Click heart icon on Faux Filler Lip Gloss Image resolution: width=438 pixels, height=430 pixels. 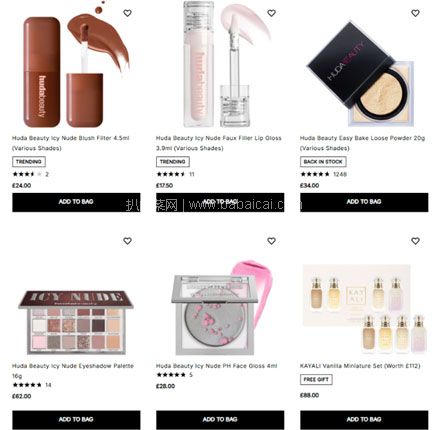(x=271, y=13)
